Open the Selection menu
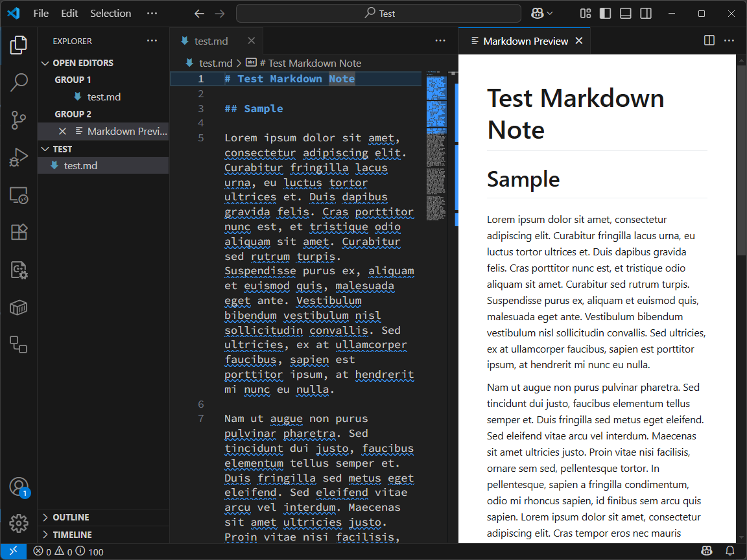Viewport: 747px width, 560px height. [x=110, y=14]
